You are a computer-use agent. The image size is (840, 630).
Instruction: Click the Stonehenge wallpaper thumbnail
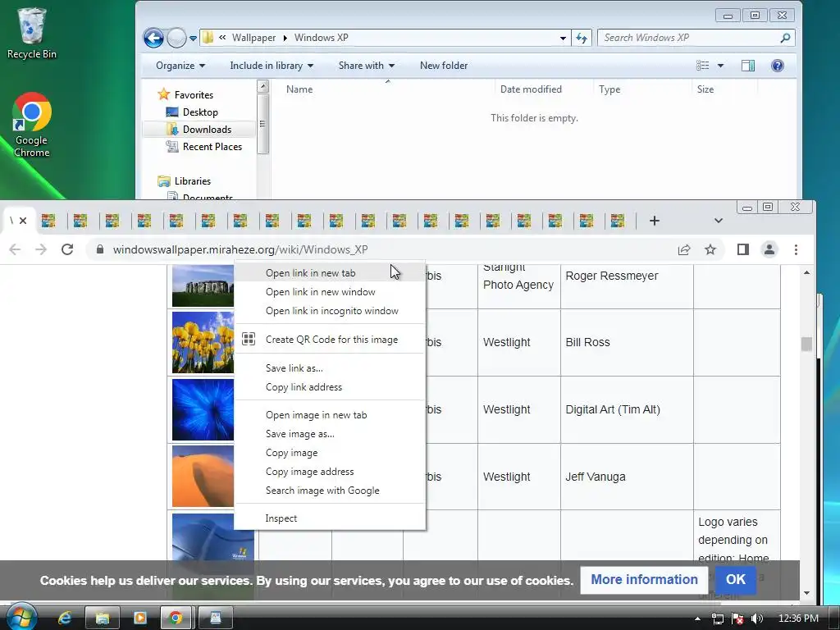click(203, 285)
